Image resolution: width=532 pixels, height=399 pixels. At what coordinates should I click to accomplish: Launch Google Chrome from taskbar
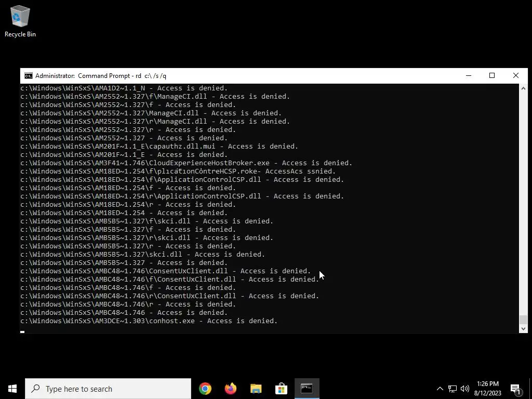click(x=205, y=389)
